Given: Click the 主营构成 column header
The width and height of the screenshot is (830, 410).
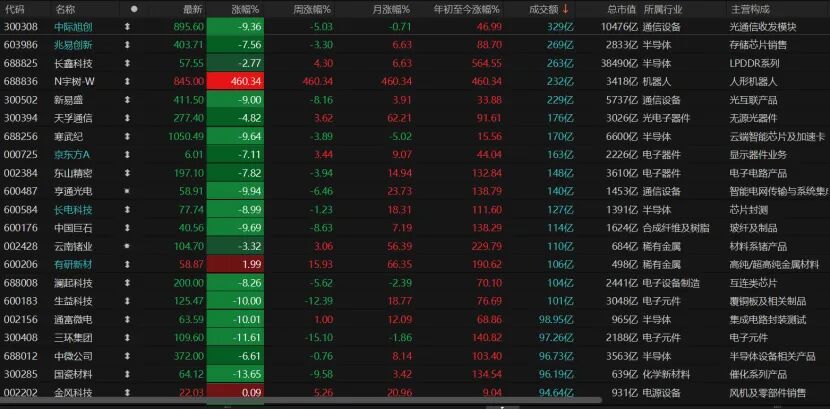Looking at the screenshot, I should (x=750, y=9).
